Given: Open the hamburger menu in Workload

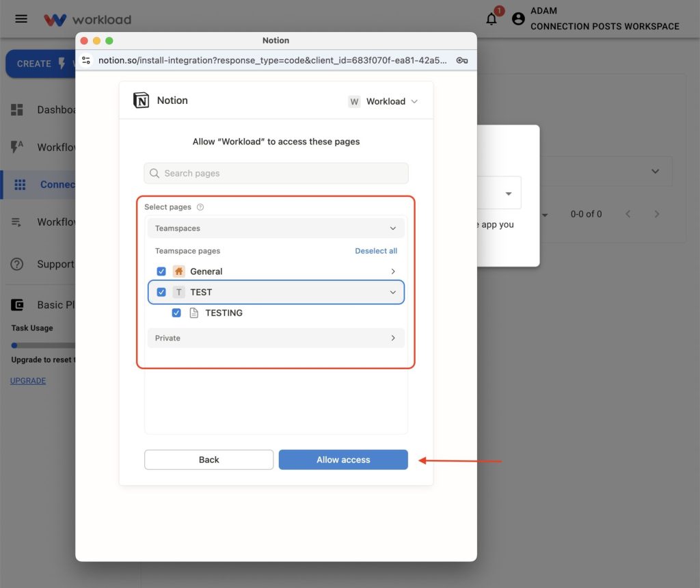Looking at the screenshot, I should (x=21, y=18).
